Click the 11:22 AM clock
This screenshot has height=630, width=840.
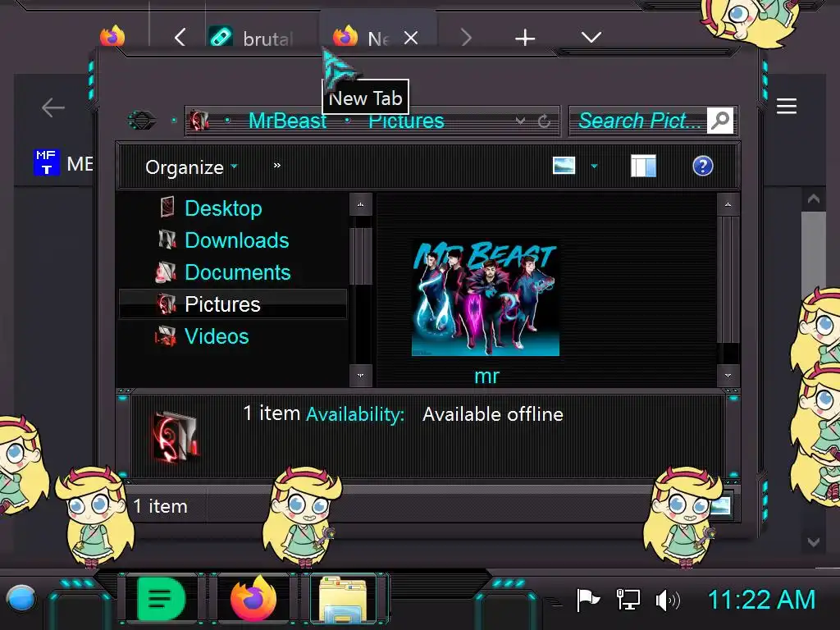point(761,600)
